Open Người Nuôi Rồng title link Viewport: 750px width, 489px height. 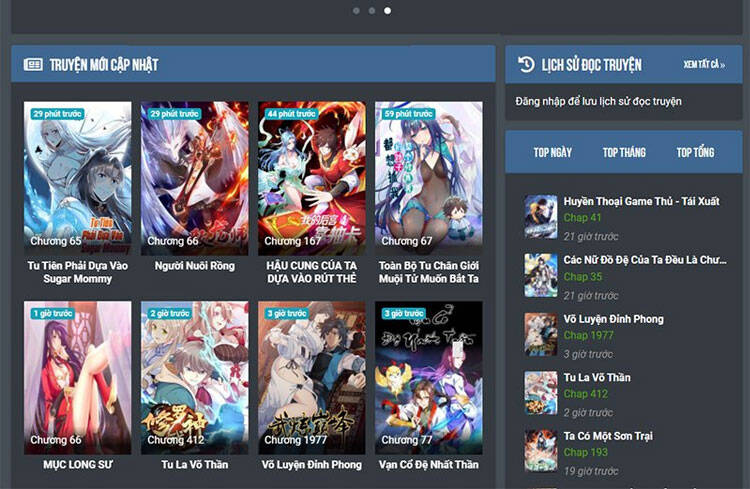click(x=194, y=266)
